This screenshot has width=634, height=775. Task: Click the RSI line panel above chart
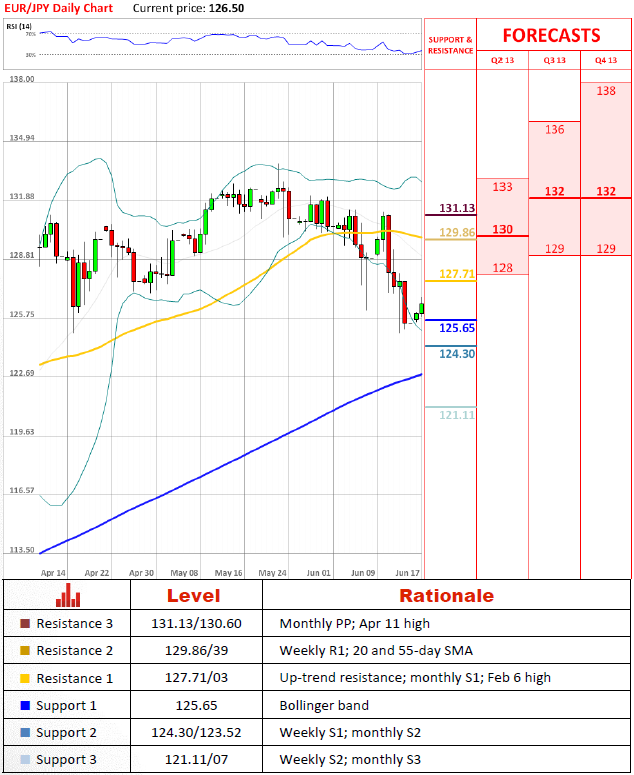pyautogui.click(x=212, y=44)
